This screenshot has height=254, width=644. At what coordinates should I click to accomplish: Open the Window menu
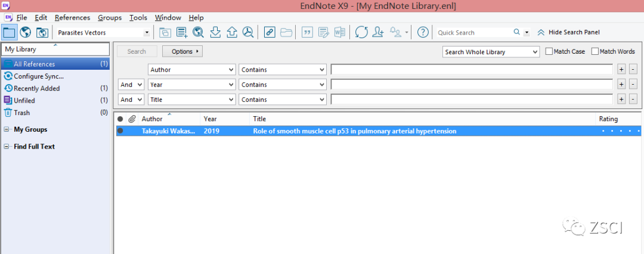(168, 18)
